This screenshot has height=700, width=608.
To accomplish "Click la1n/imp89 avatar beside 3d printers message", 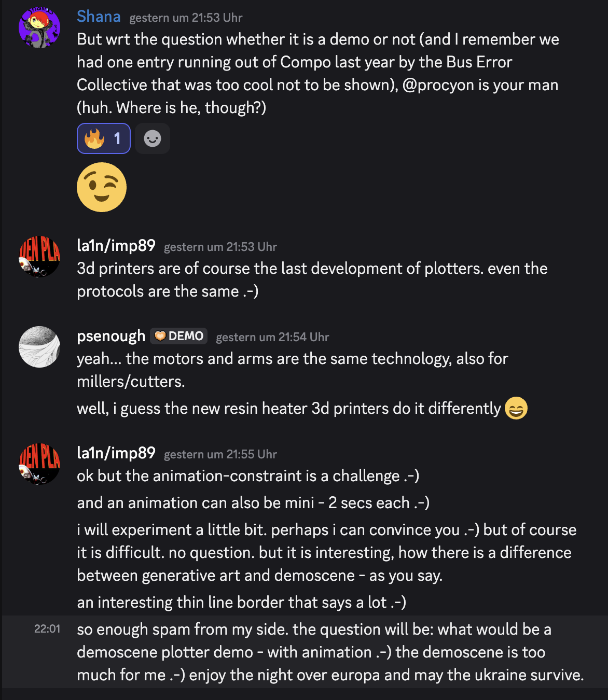I will click(x=39, y=257).
